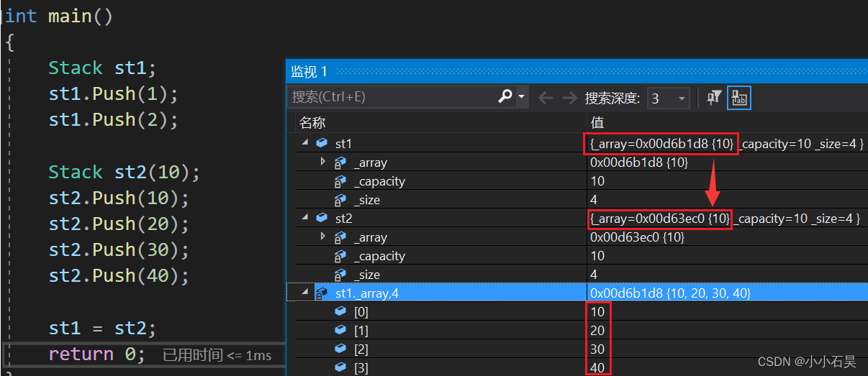Click the code line 'Stack st1;'

(x=102, y=68)
